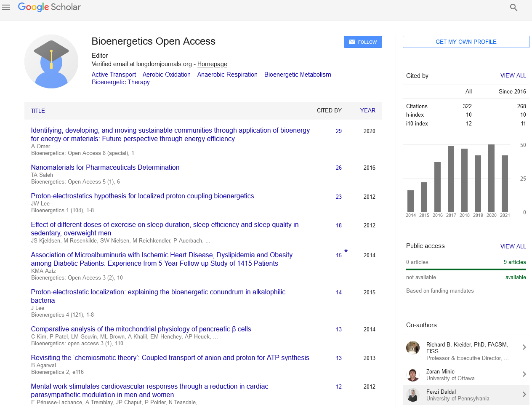This screenshot has height=408, width=532.
Task: Sort publications by Year column header
Action: (368, 110)
